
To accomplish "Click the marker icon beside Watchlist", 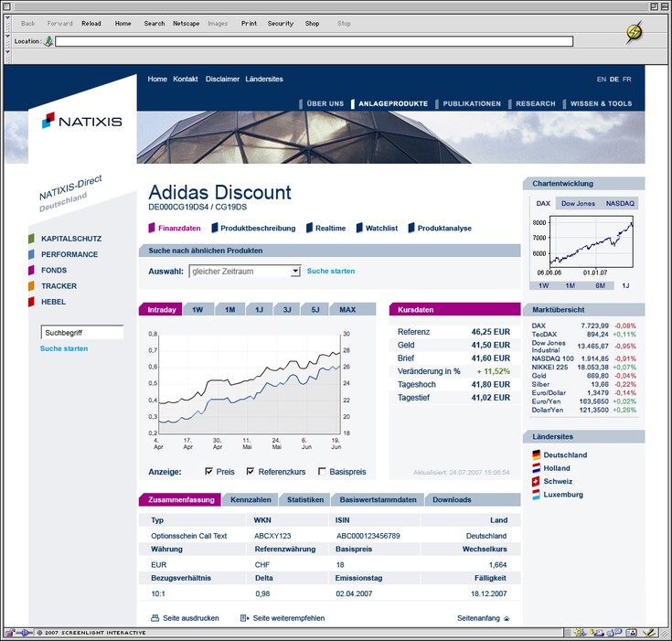I will [x=359, y=228].
